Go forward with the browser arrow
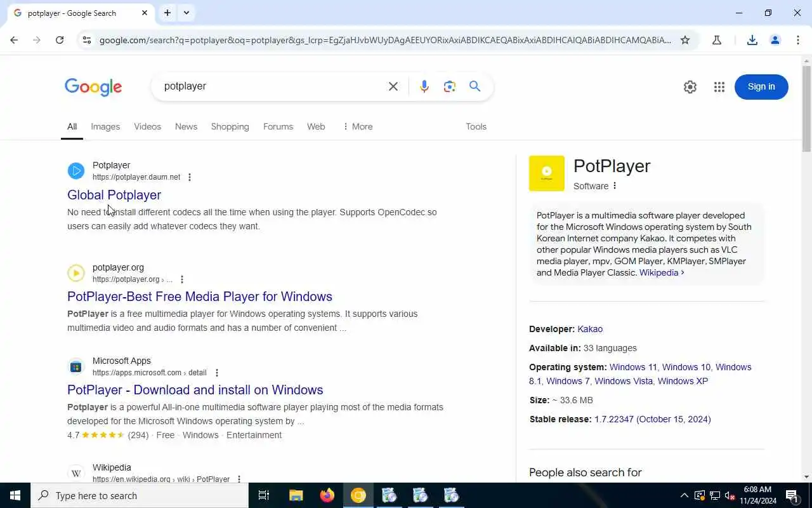This screenshot has width=812, height=508. (37, 40)
